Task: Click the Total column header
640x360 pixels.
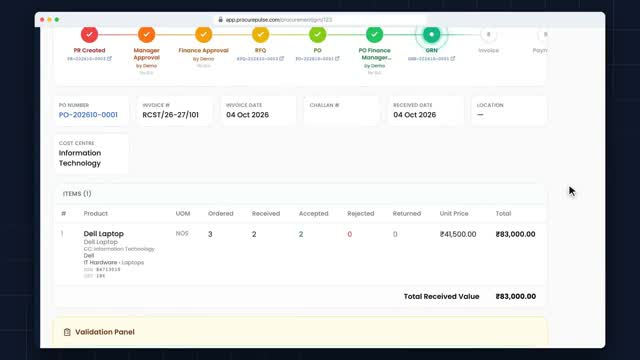Action: (x=503, y=213)
